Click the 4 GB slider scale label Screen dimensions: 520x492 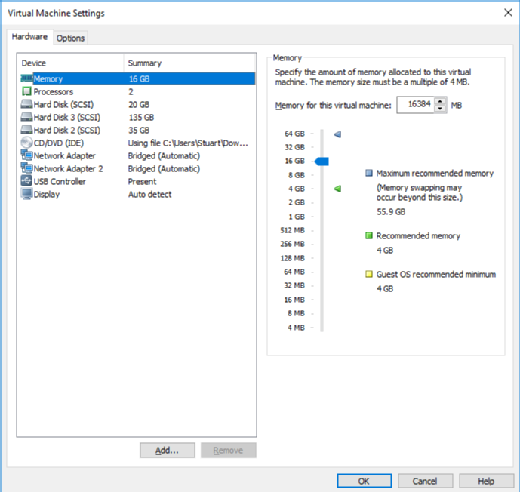(296, 189)
